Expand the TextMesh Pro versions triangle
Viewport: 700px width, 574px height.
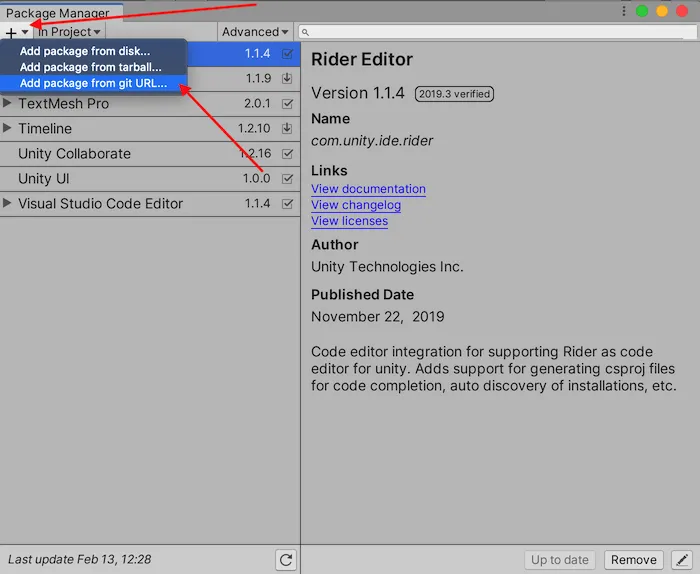[7, 103]
